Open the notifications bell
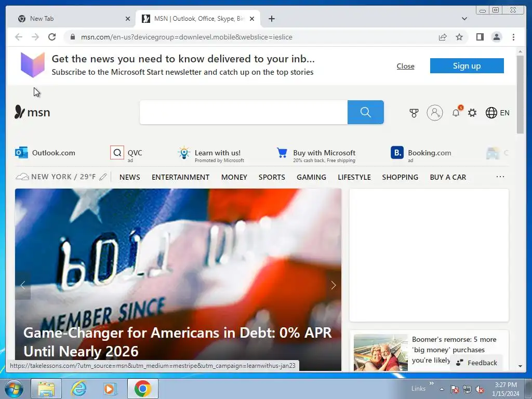 click(457, 112)
